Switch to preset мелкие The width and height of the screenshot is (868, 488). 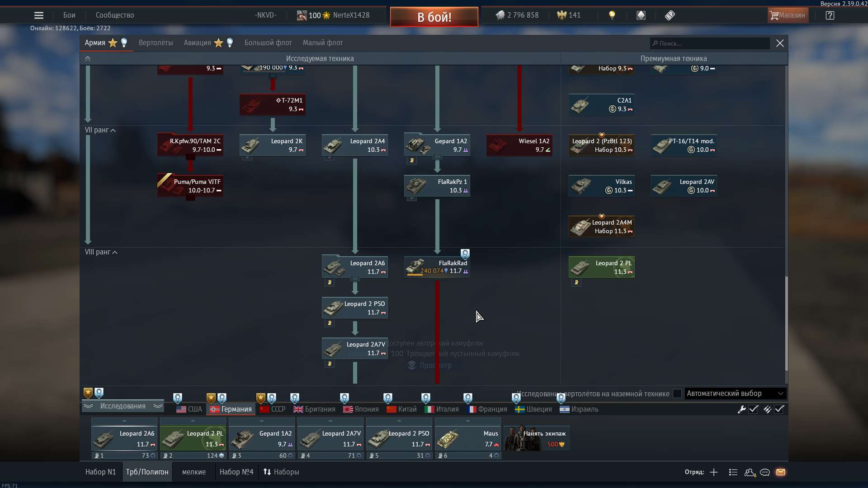tap(194, 472)
